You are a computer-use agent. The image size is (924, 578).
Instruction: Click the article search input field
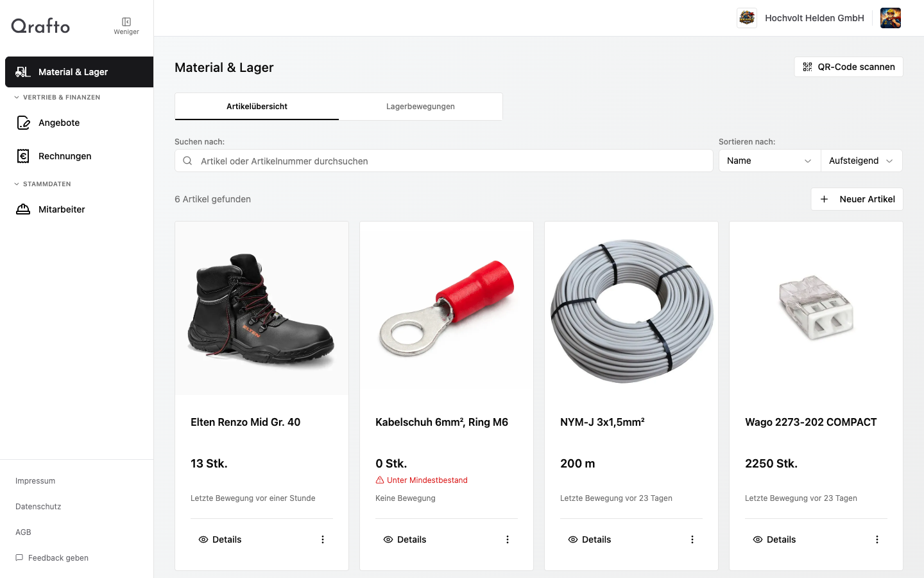click(449, 161)
